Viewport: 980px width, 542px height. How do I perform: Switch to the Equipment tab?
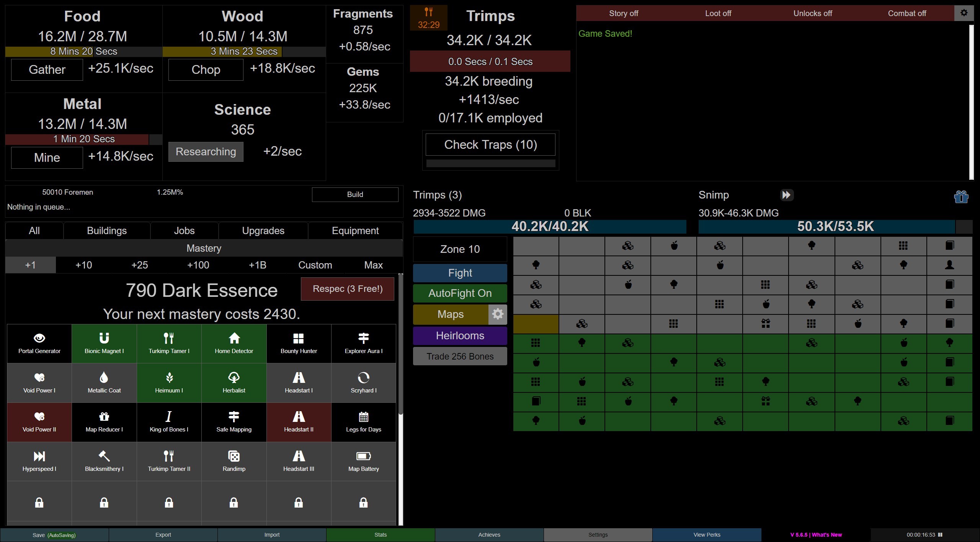click(355, 230)
